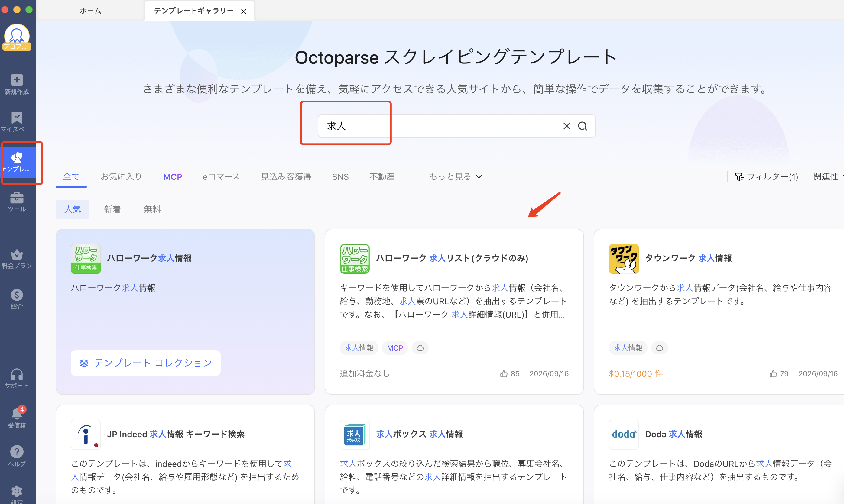Click the Doda logo icon
Viewport: 844px width, 504px height.
[624, 435]
